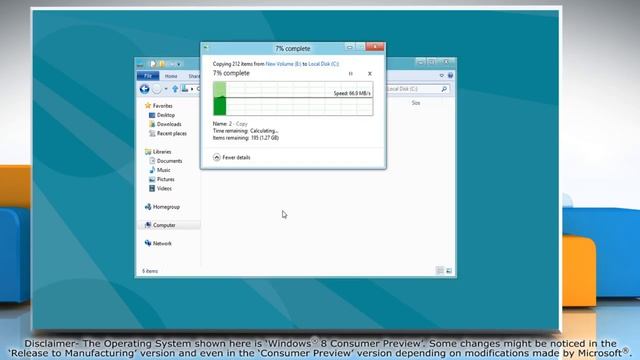Click the Pictures library icon
The image size is (640, 360).
point(152,179)
